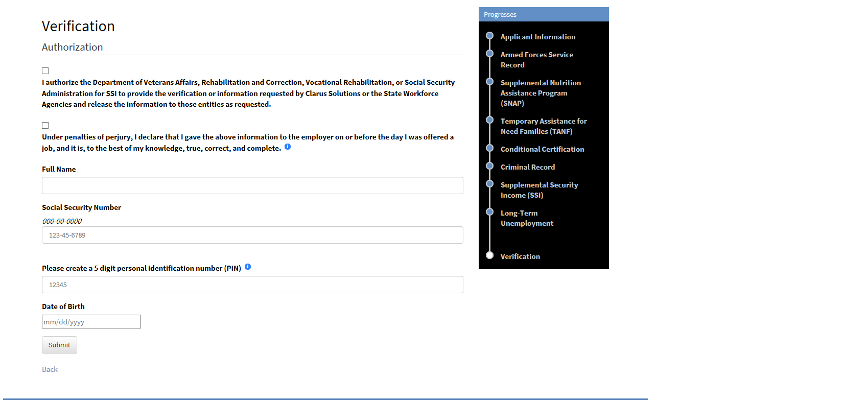Select the Verification page heading
The height and width of the screenshot is (401, 868).
78,26
